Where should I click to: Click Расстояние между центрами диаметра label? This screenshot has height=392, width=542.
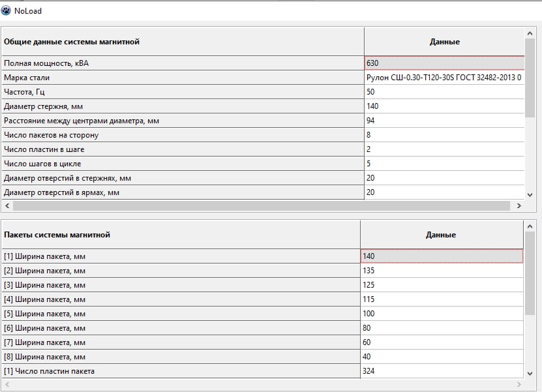pyautogui.click(x=82, y=121)
